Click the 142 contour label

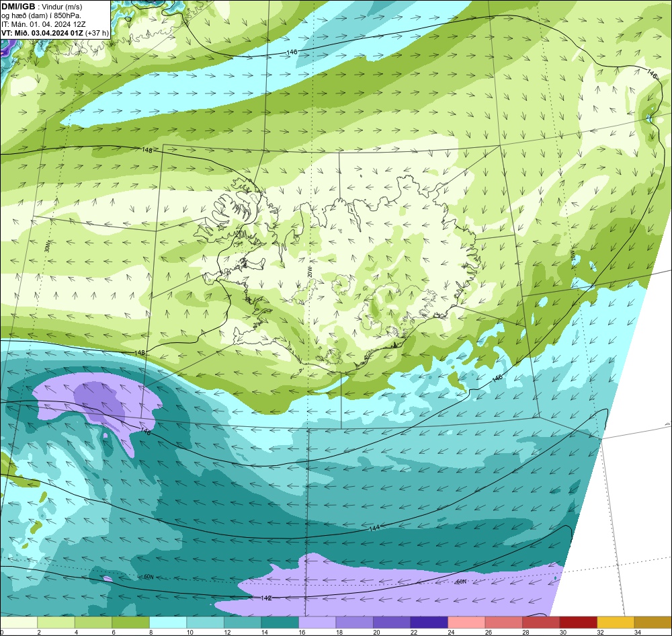pos(266,598)
